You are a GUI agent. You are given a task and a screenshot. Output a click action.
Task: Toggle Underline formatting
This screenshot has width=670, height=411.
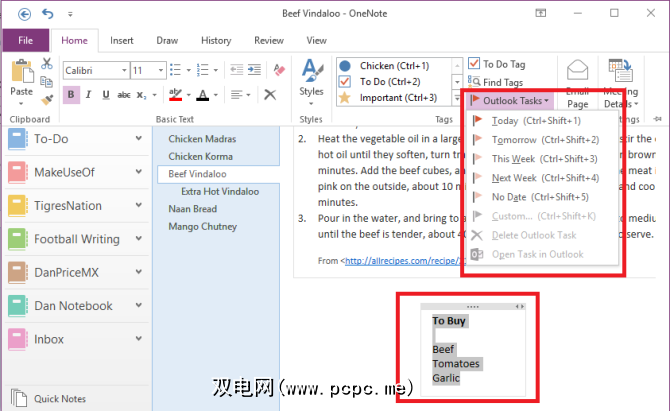[106, 95]
